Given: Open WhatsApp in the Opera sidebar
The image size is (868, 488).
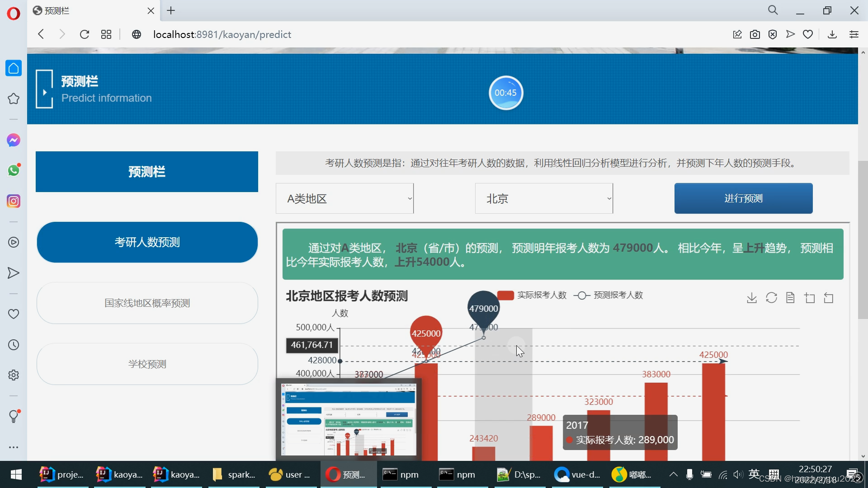Looking at the screenshot, I should [14, 170].
